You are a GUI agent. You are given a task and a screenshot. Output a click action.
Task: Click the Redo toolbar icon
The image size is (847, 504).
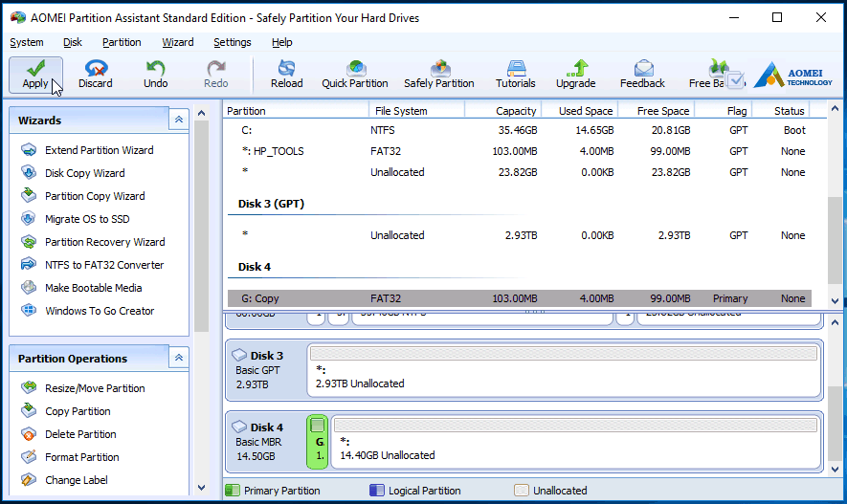pos(216,75)
